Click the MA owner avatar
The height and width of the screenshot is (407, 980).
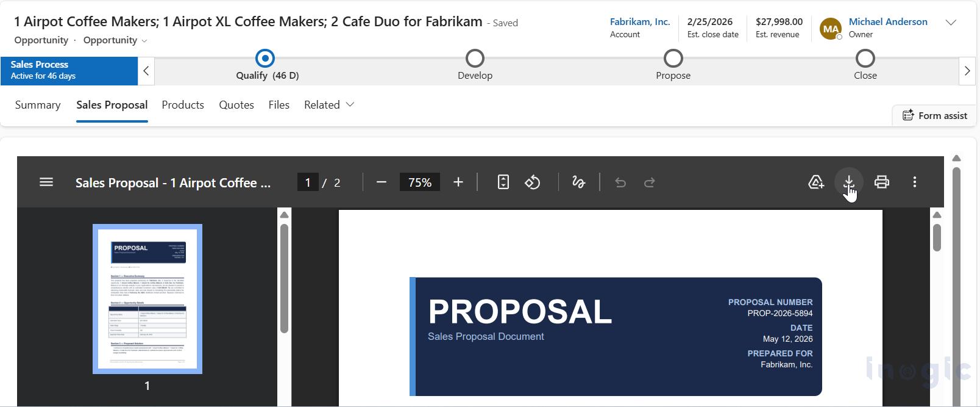pos(831,29)
